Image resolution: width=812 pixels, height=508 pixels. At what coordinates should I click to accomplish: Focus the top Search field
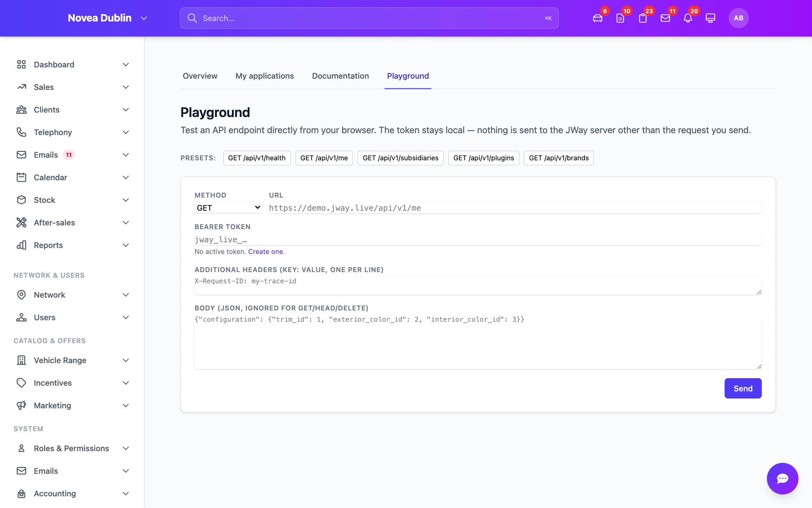(x=369, y=18)
